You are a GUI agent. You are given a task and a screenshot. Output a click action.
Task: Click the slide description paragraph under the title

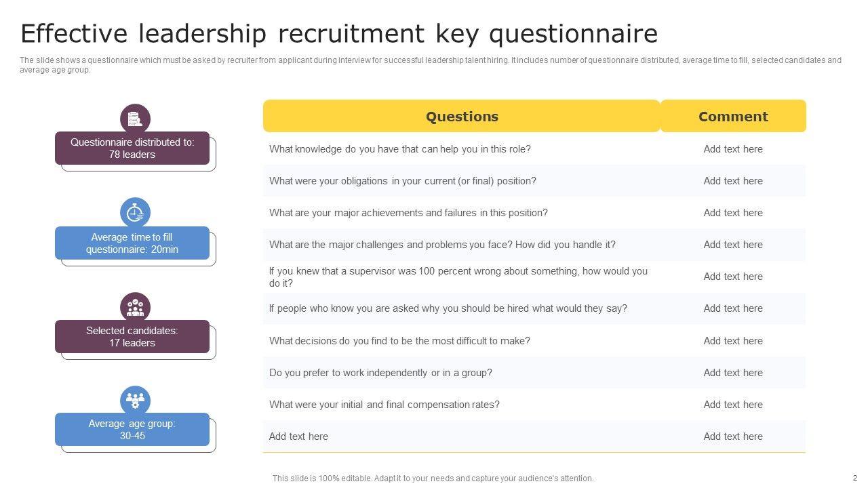pos(430,64)
